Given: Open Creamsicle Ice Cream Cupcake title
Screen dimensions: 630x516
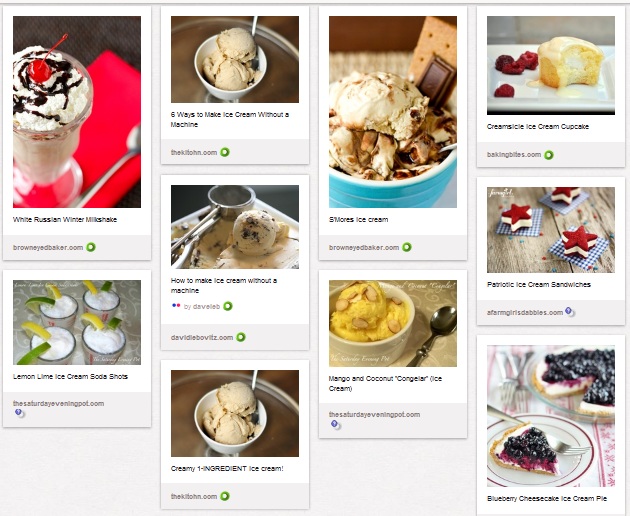Looking at the screenshot, I should 538,126.
